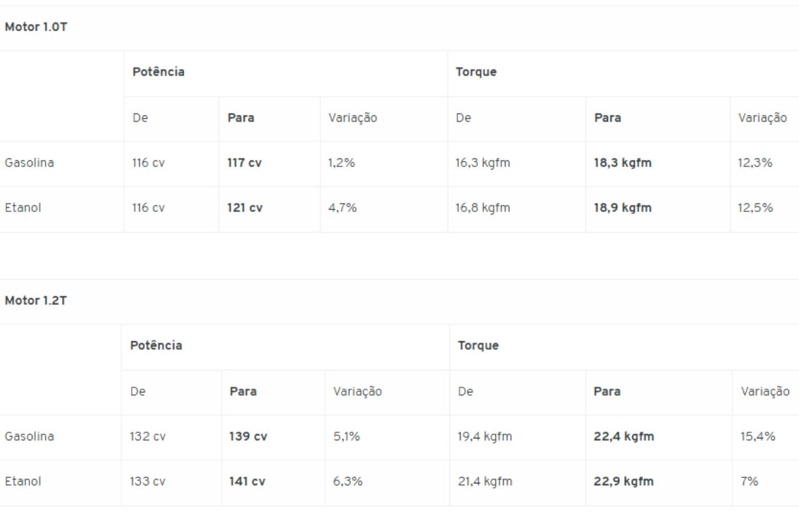Click the 141 cv cell
The height and width of the screenshot is (532, 799).
tap(247, 481)
